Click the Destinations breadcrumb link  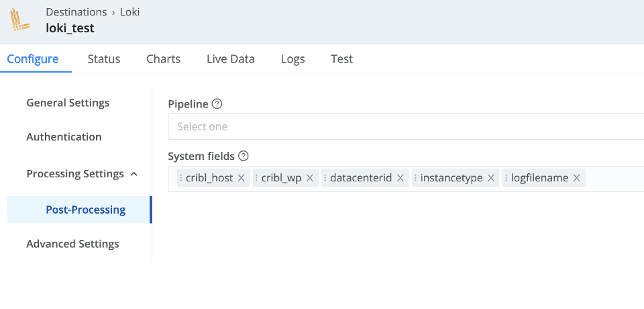pos(76,12)
